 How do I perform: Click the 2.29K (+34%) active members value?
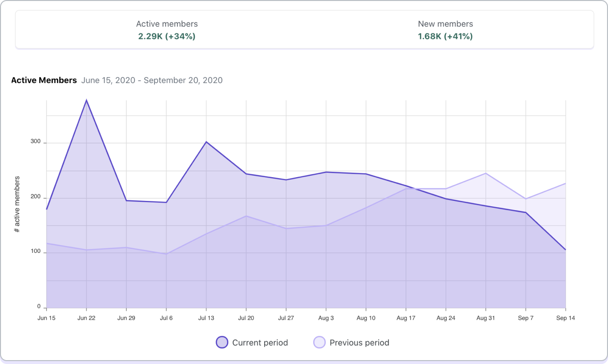167,36
